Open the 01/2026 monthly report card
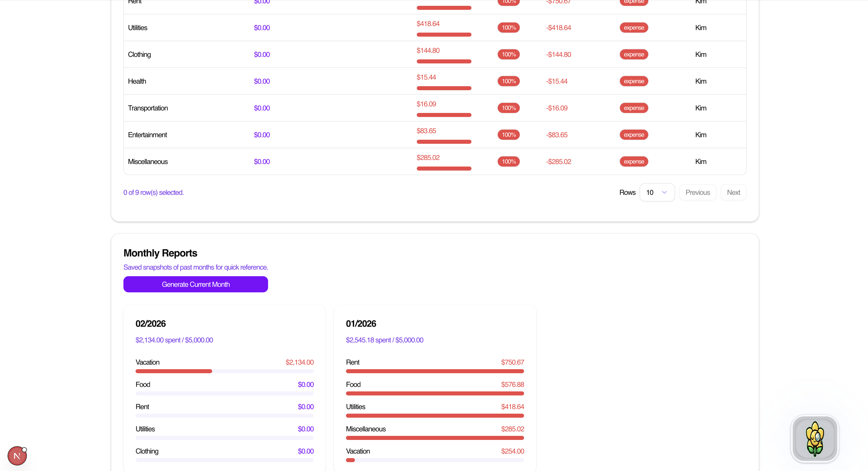Viewport: 868px width, 471px height. [x=361, y=323]
